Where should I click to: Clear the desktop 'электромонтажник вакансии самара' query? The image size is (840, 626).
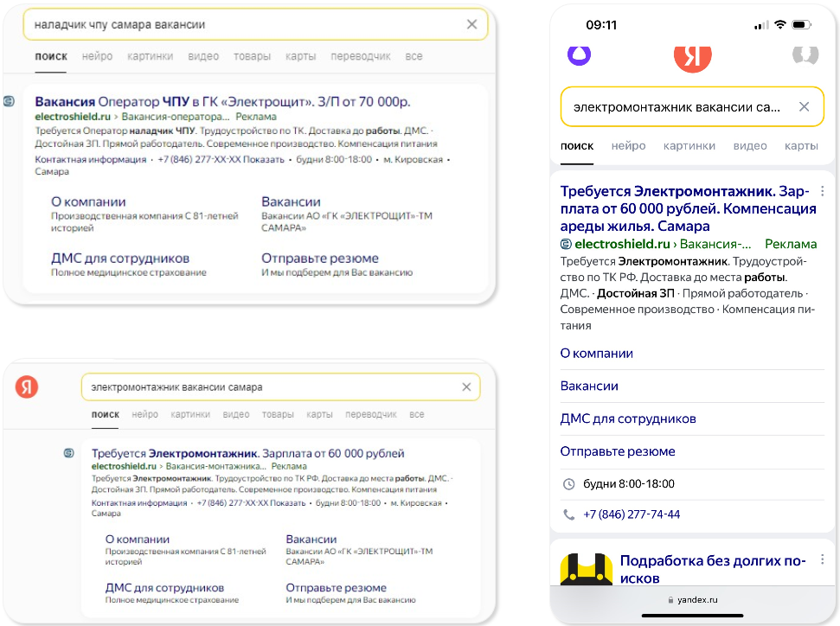[466, 387]
